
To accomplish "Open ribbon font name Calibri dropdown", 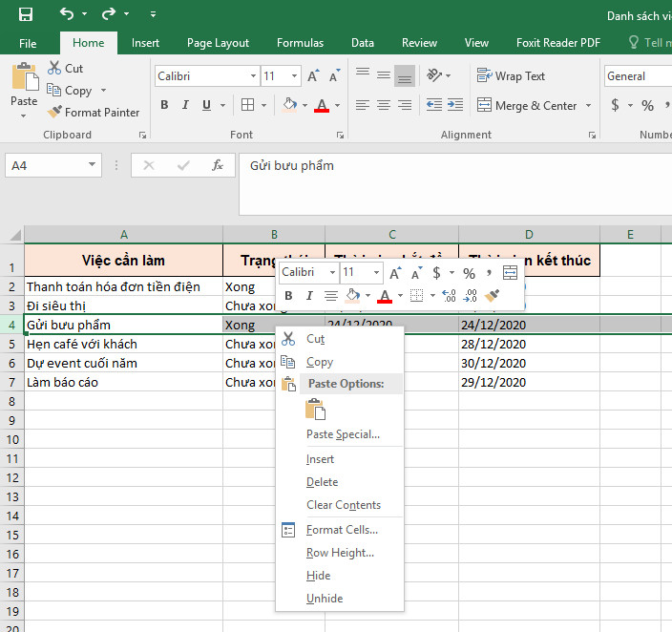I will point(253,75).
